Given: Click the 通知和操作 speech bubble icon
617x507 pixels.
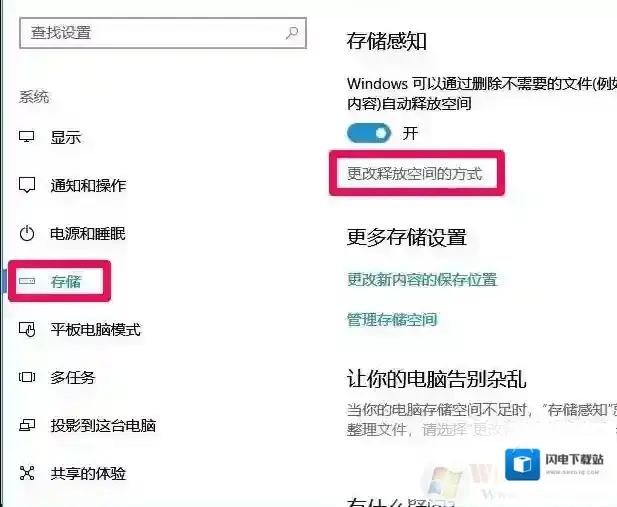Looking at the screenshot, I should click(x=27, y=185).
